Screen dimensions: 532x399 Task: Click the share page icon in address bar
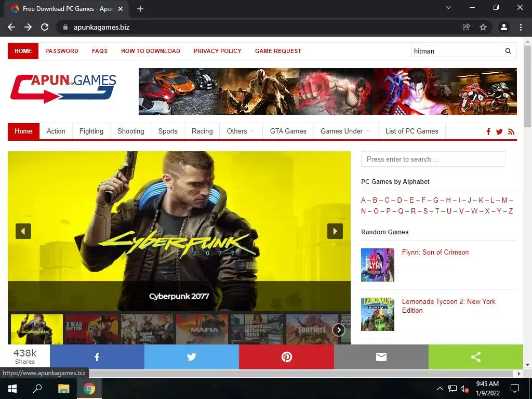pyautogui.click(x=466, y=27)
